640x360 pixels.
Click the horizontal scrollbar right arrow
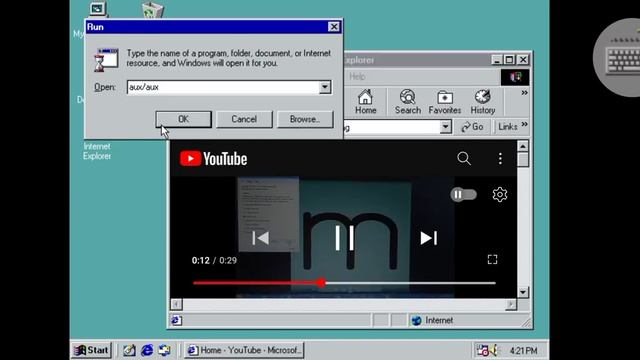point(511,304)
